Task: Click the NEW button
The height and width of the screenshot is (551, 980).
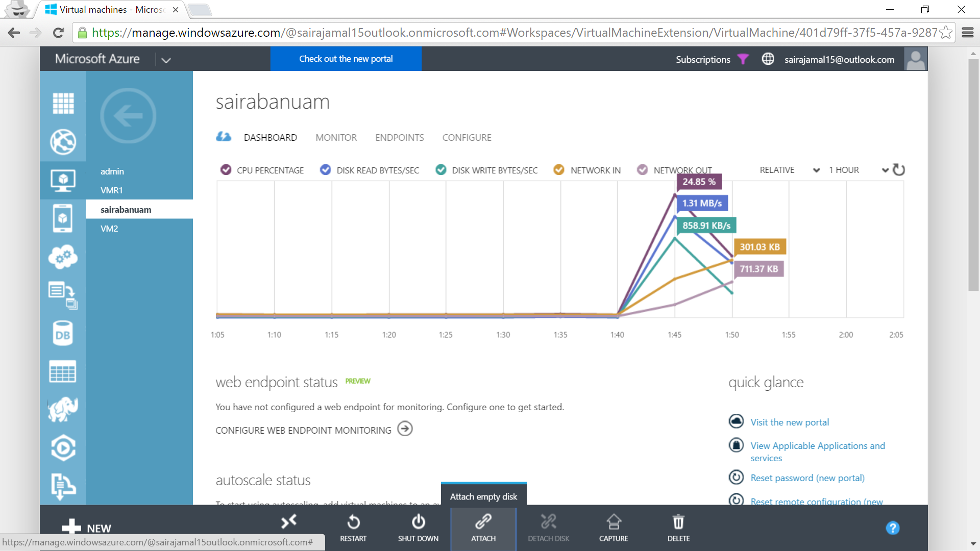Action: click(86, 528)
